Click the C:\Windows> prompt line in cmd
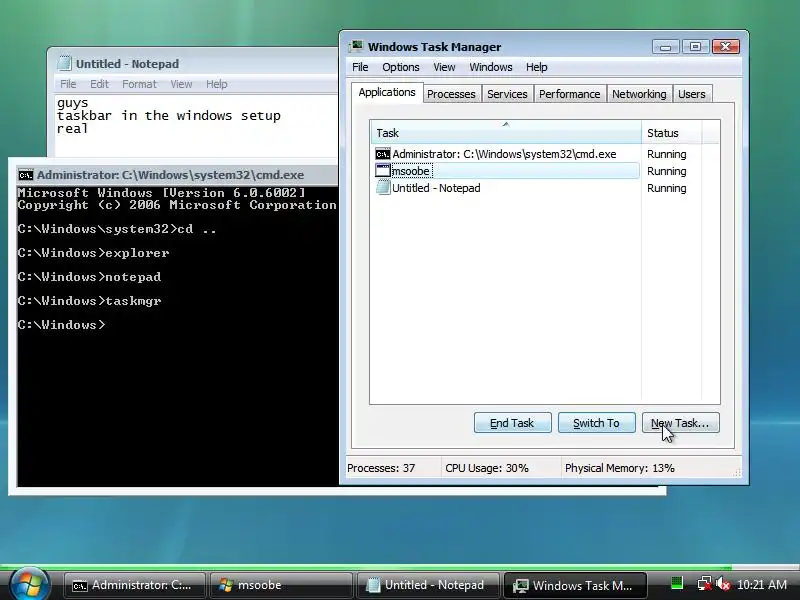The width and height of the screenshot is (800, 600). click(x=62, y=325)
